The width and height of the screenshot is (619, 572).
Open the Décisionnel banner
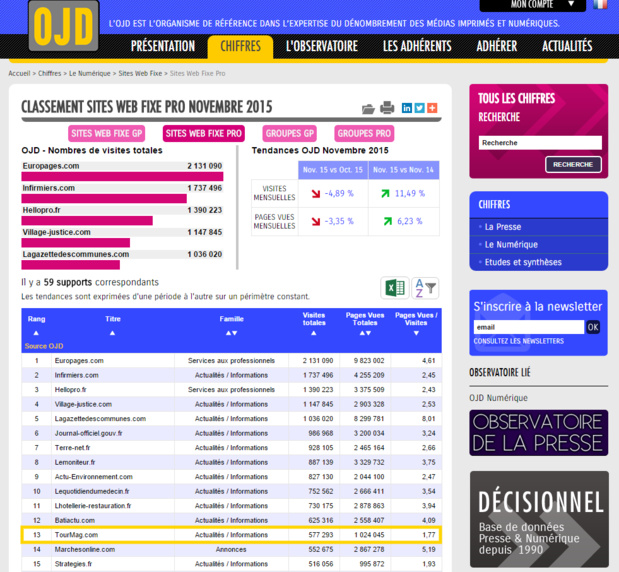[538, 519]
